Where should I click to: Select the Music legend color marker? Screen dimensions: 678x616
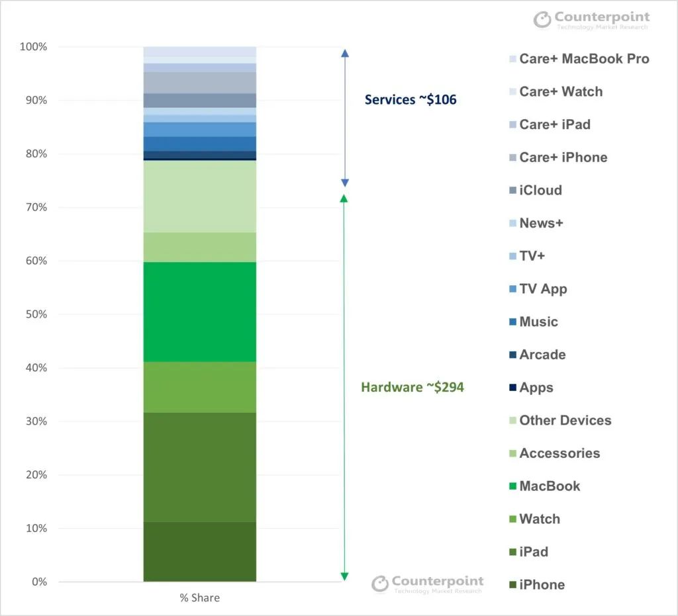(512, 322)
